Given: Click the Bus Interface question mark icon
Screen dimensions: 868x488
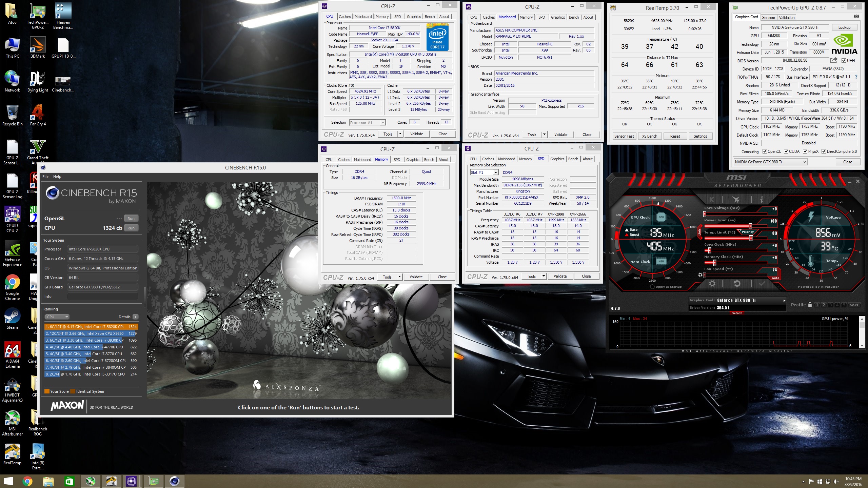Looking at the screenshot, I should (x=856, y=77).
